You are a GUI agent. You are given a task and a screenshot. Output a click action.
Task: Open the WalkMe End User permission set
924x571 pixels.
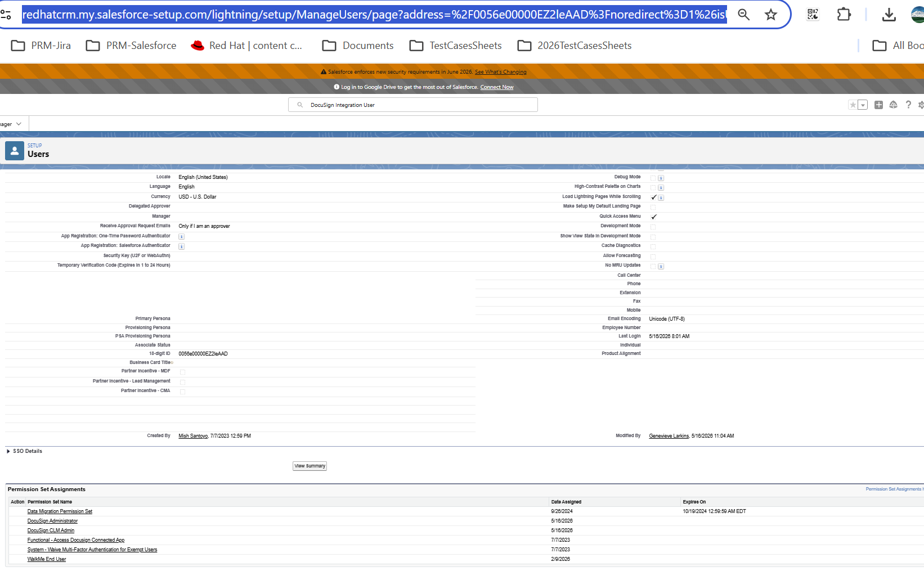(x=47, y=559)
